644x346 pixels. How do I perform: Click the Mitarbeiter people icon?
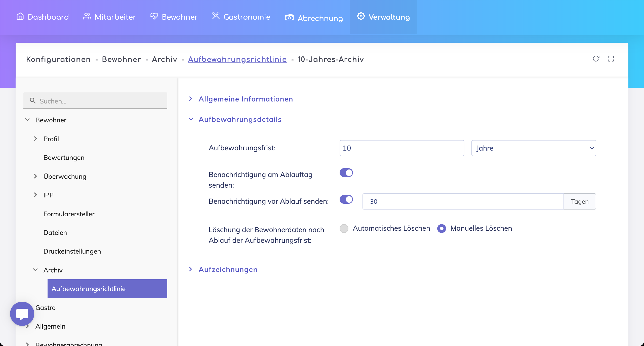click(x=87, y=16)
